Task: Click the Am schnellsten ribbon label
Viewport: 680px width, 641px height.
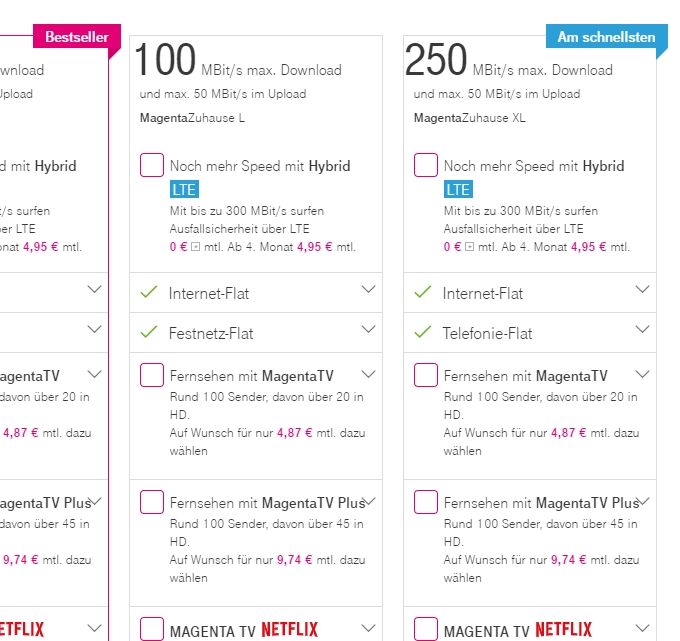Action: [606, 37]
